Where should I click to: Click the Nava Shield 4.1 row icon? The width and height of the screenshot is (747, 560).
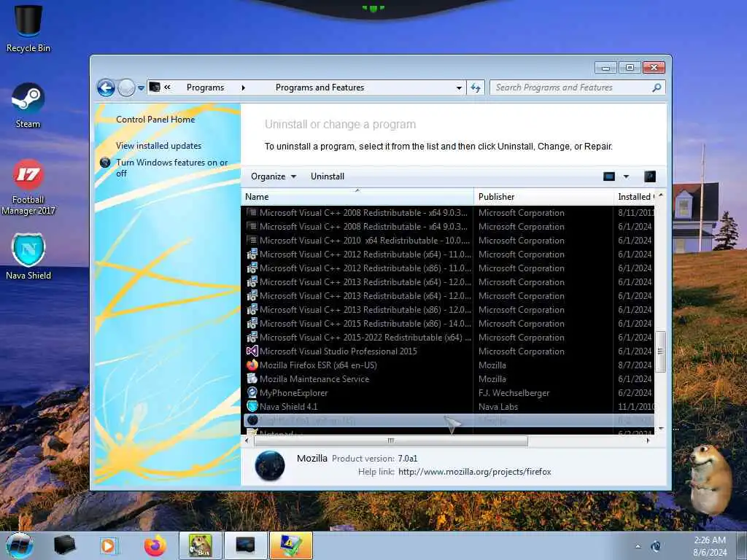point(252,406)
